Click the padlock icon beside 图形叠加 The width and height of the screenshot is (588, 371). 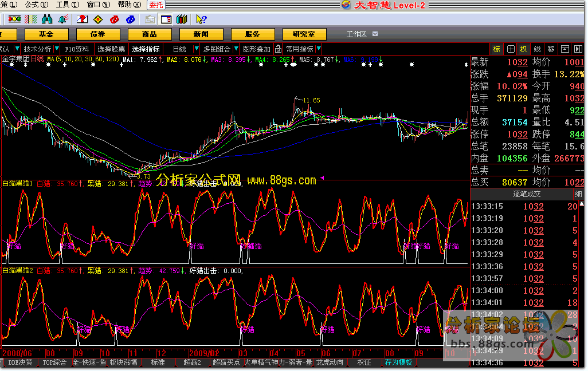(278, 49)
